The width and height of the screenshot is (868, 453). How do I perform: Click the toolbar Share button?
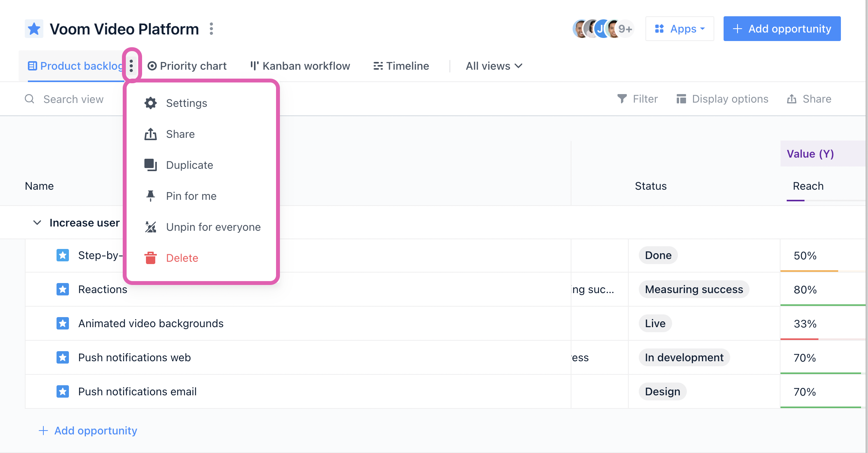pos(809,99)
